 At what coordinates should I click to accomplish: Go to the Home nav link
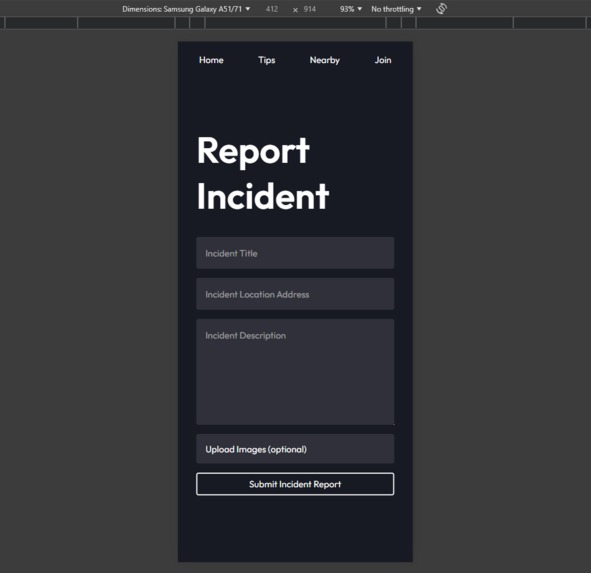click(211, 60)
